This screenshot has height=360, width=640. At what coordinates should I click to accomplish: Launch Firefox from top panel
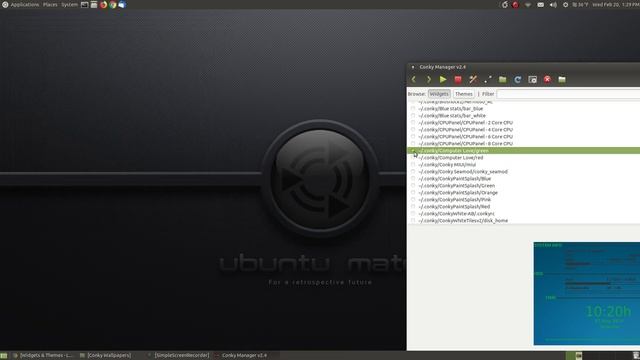pos(103,4)
